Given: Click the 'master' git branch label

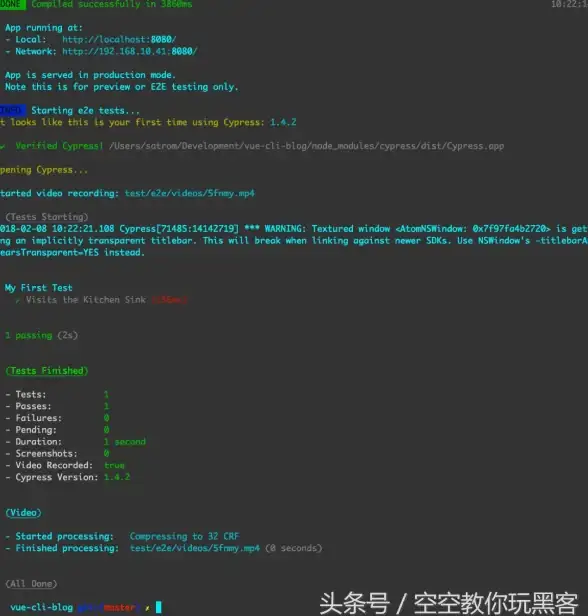Looking at the screenshot, I should coord(119,608).
